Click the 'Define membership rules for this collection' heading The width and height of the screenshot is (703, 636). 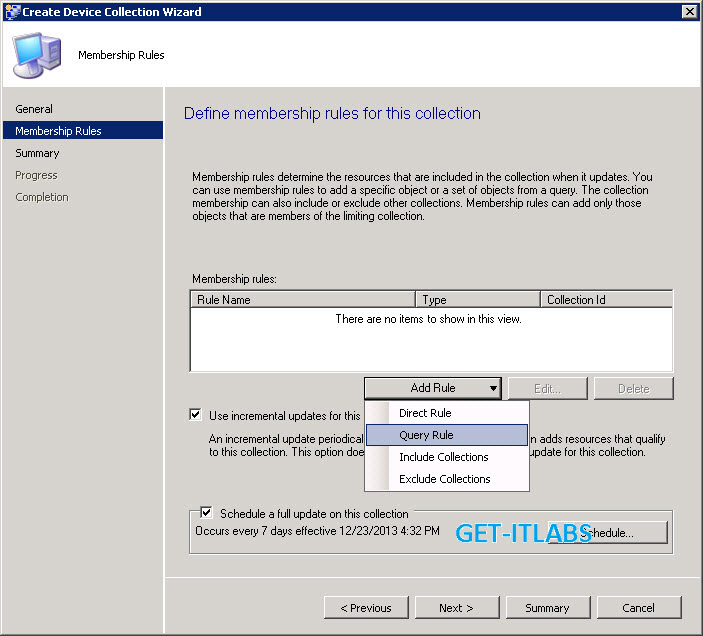pyautogui.click(x=332, y=113)
